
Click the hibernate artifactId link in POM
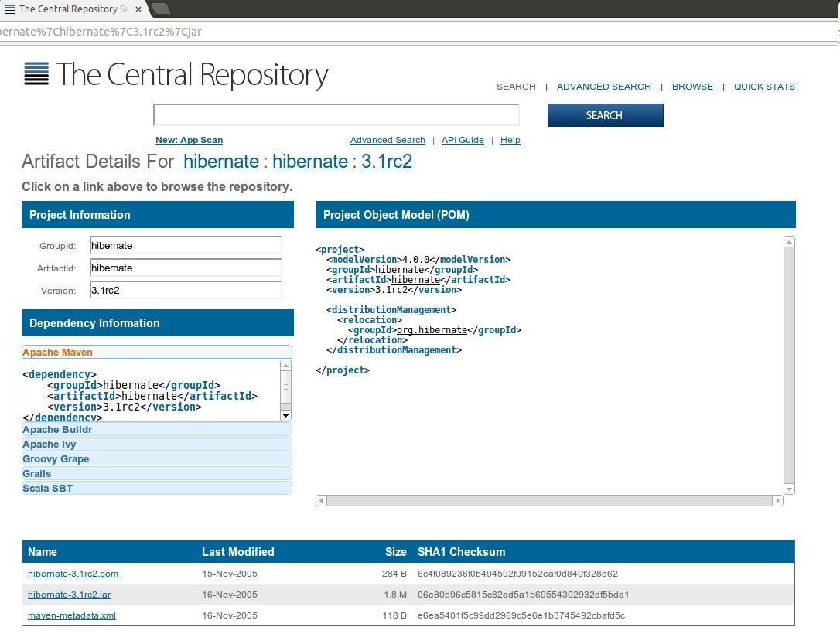pyautogui.click(x=415, y=280)
